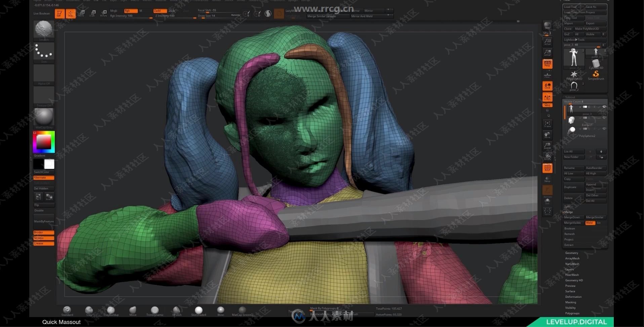The image size is (644, 327).
Task: Expand the Polygroups palette section
Action: point(572,313)
